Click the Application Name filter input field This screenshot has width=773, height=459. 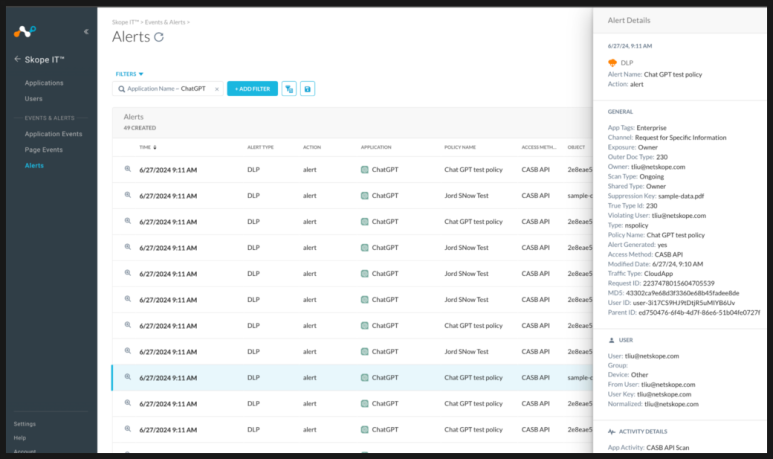click(x=168, y=89)
